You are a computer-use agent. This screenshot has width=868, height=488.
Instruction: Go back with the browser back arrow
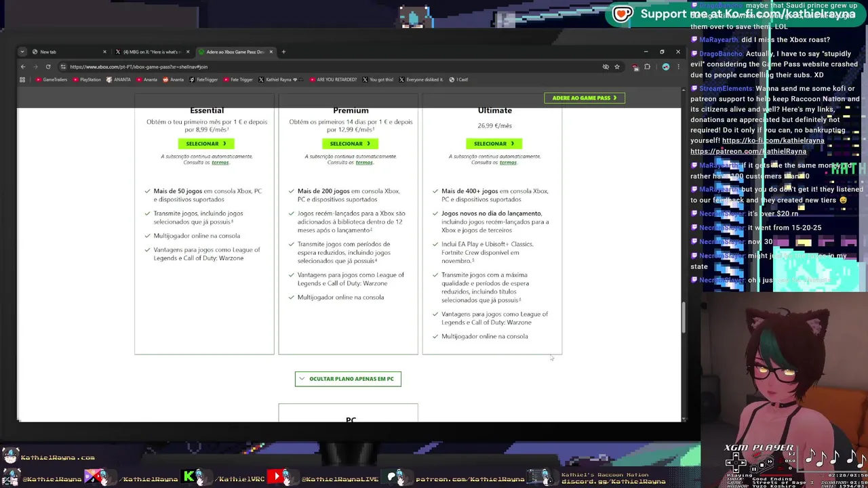(22, 66)
